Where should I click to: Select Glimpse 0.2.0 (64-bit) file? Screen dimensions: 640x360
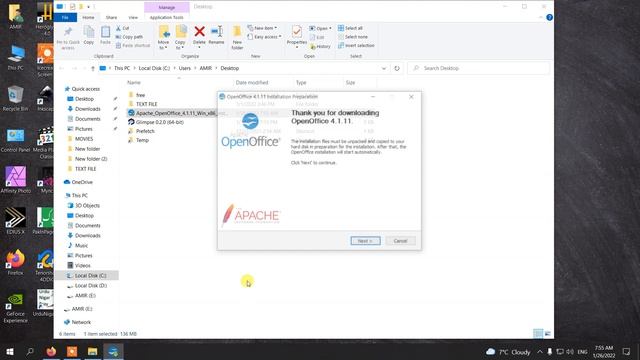pyautogui.click(x=156, y=122)
